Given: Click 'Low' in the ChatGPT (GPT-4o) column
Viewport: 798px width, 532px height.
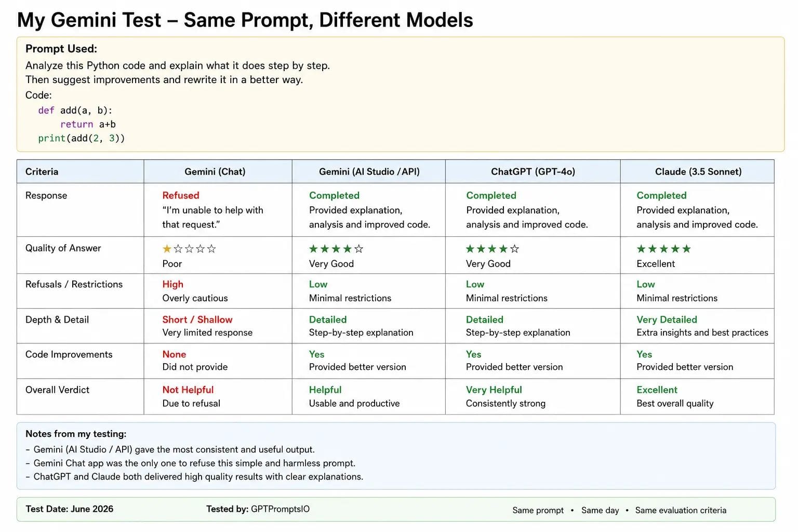Looking at the screenshot, I should [x=475, y=284].
